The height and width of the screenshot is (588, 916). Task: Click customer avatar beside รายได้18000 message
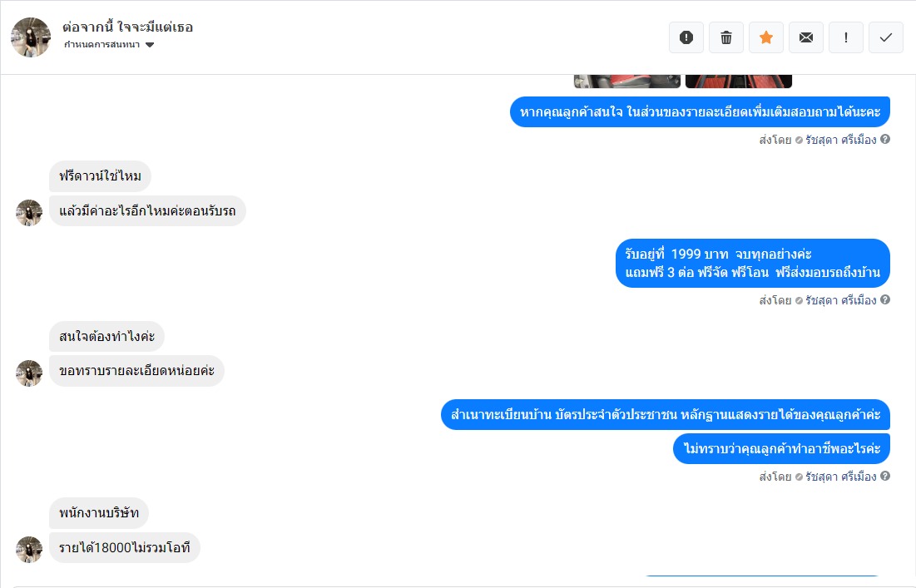28,550
